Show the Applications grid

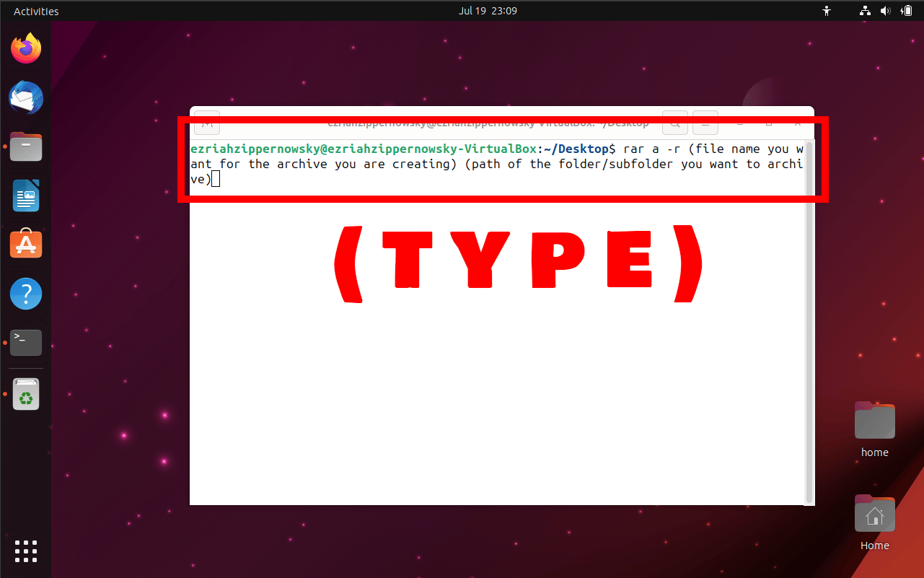click(26, 551)
